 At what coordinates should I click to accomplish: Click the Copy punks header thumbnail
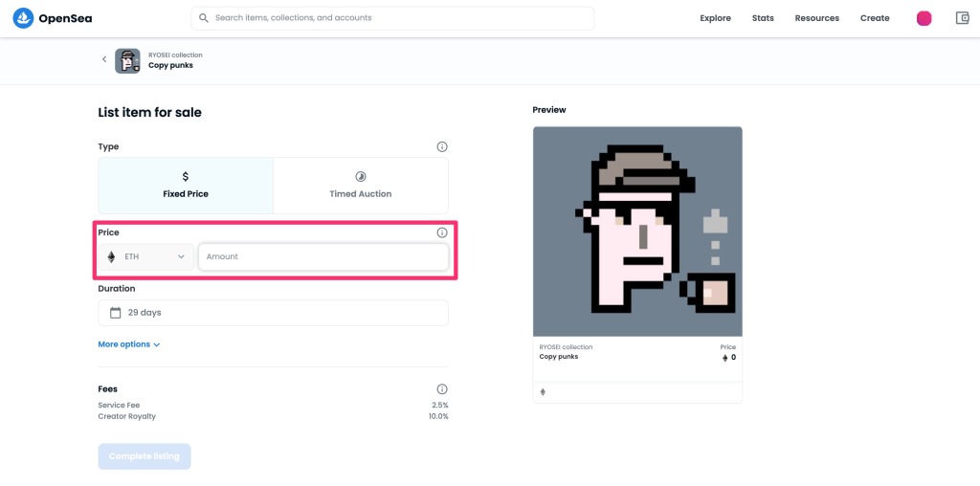tap(127, 60)
